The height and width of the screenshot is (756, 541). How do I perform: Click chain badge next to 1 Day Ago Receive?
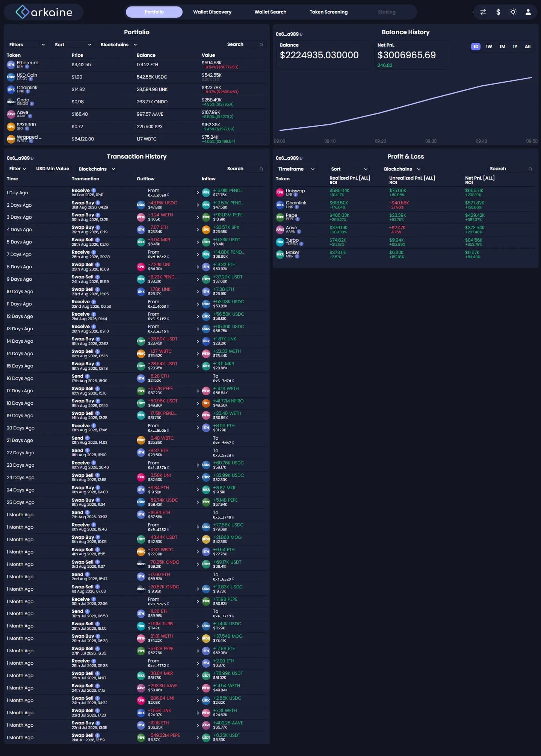point(94,191)
